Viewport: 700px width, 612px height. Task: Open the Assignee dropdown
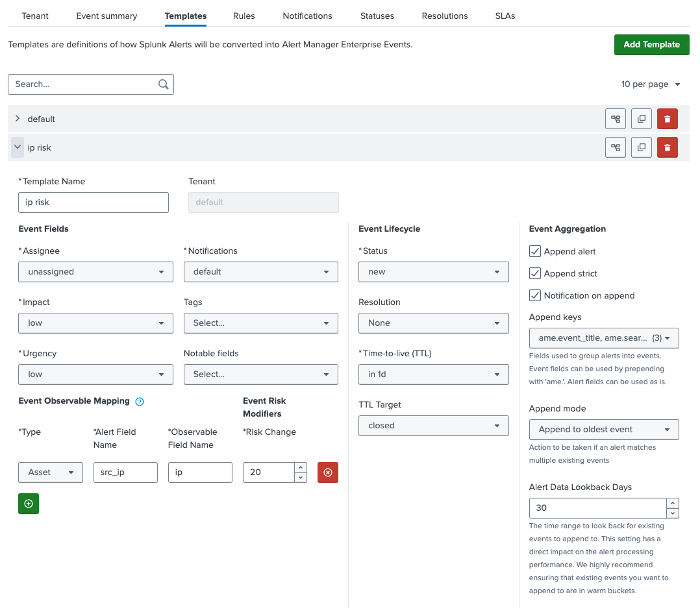(95, 272)
